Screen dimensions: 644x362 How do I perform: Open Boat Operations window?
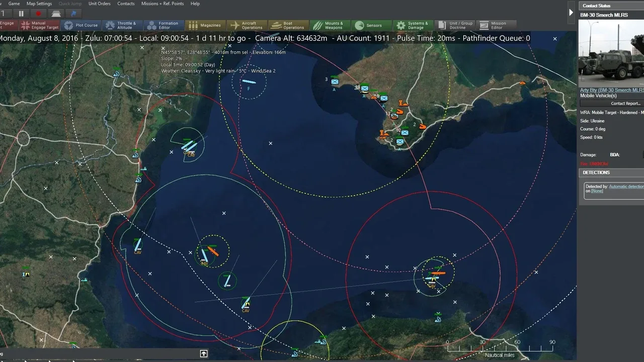287,25
